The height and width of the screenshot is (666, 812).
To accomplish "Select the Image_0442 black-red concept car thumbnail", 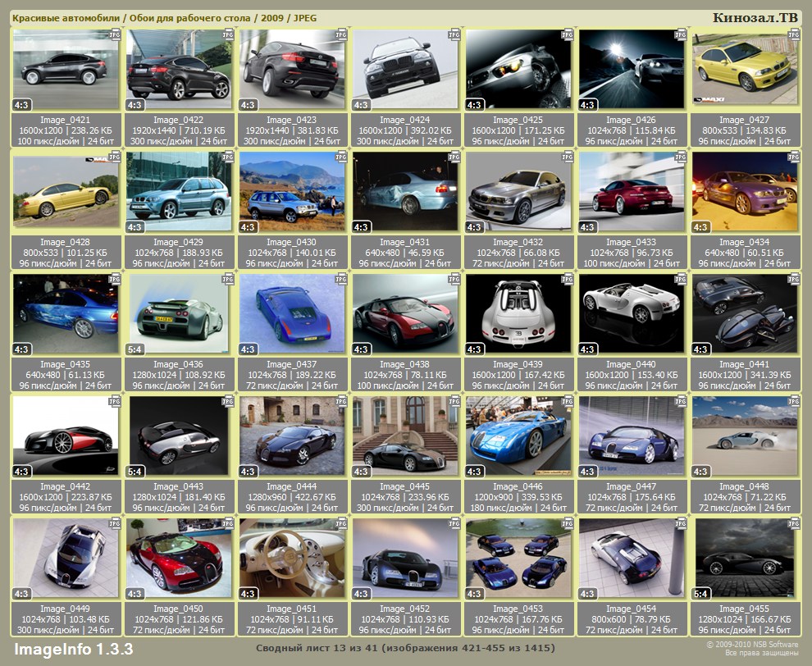I will (66, 436).
